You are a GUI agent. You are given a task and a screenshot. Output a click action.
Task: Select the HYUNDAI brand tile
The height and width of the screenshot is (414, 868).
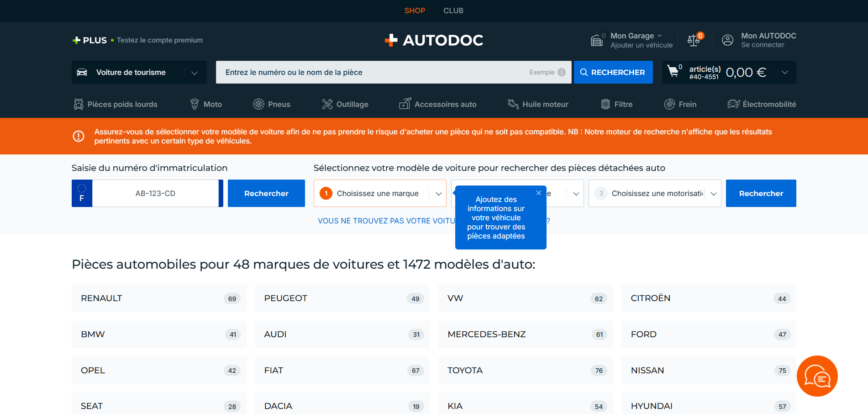(x=709, y=404)
